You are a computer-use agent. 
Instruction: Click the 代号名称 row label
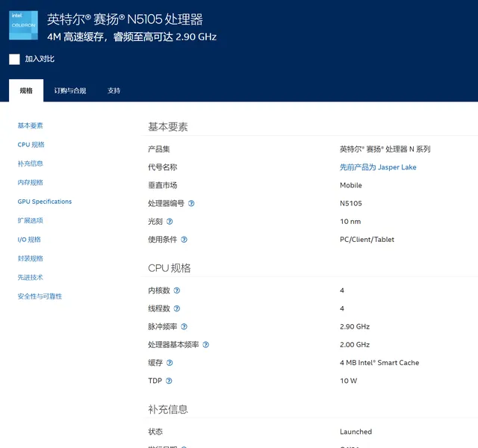163,167
